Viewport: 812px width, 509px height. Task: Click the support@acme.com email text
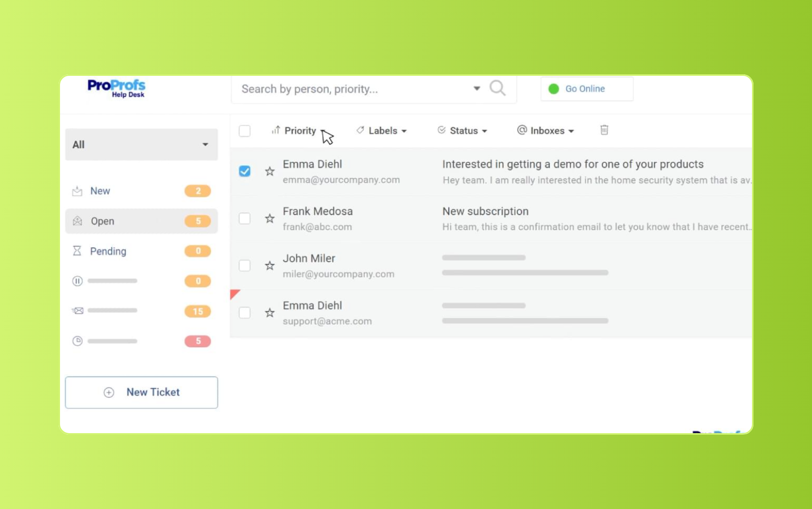coord(327,321)
